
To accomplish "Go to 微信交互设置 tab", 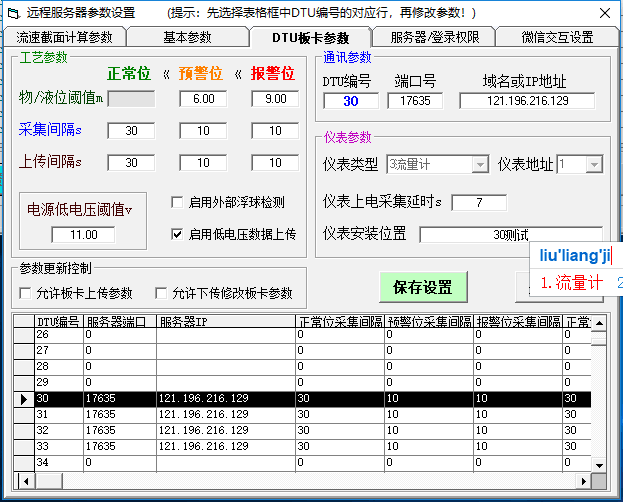I will (x=557, y=37).
